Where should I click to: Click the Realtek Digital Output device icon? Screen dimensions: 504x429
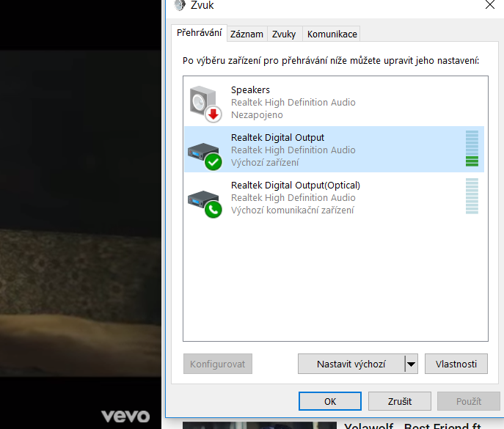tap(205, 156)
